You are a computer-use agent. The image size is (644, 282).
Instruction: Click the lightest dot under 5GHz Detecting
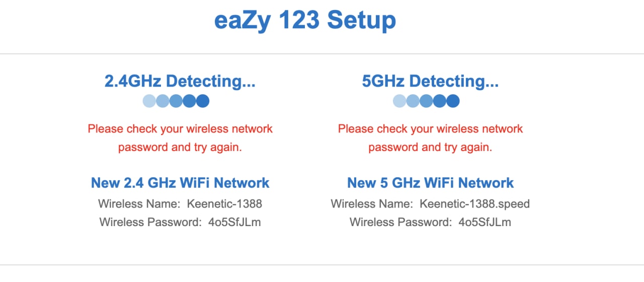pyautogui.click(x=399, y=101)
